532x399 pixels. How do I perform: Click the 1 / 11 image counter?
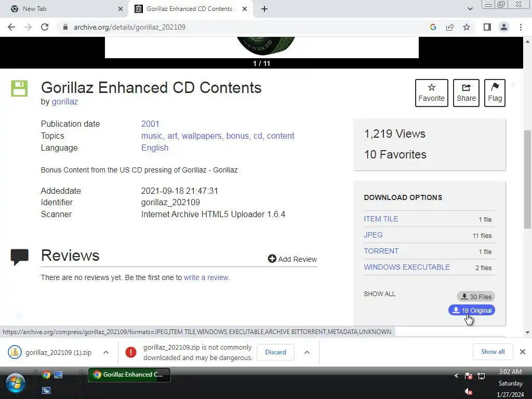coord(262,63)
